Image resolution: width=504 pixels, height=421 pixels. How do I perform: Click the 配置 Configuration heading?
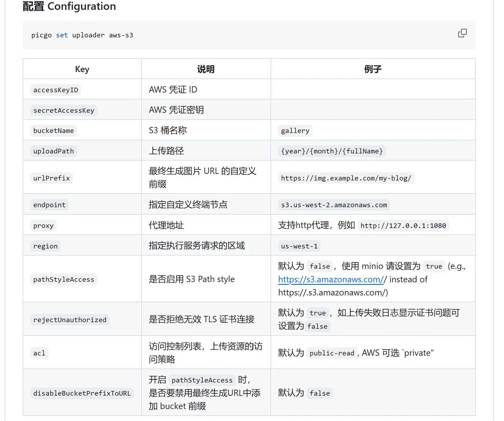pos(69,6)
